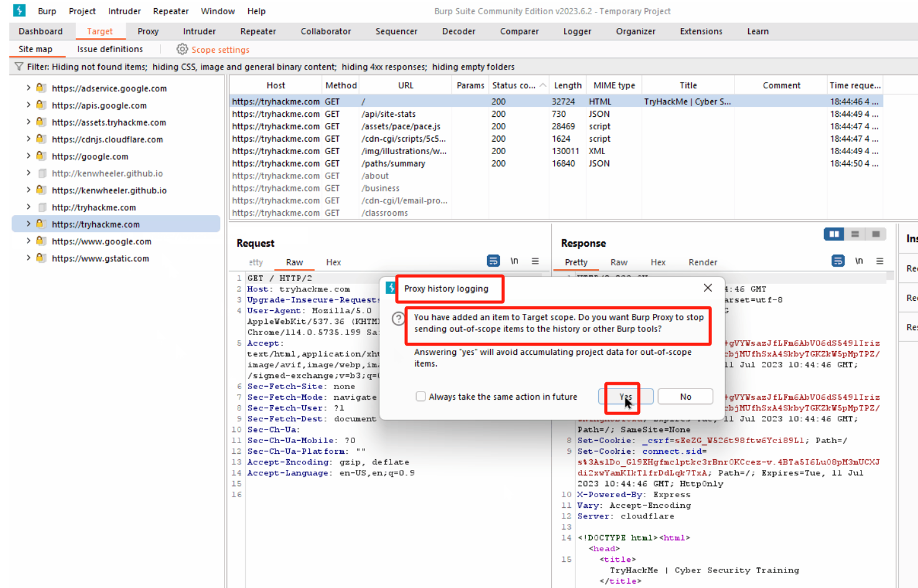Open the Request panel hamburger menu
This screenshot has height=588, width=918.
[x=535, y=261]
